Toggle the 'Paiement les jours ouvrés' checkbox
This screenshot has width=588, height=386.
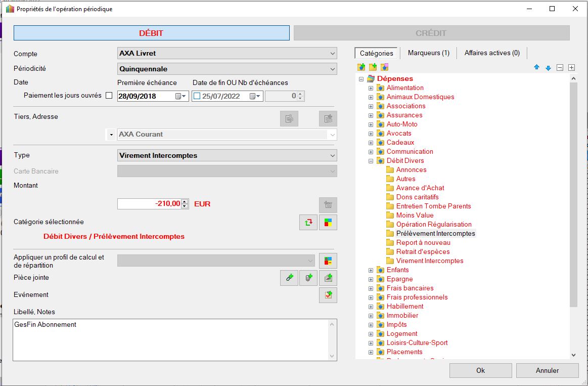[x=109, y=96]
